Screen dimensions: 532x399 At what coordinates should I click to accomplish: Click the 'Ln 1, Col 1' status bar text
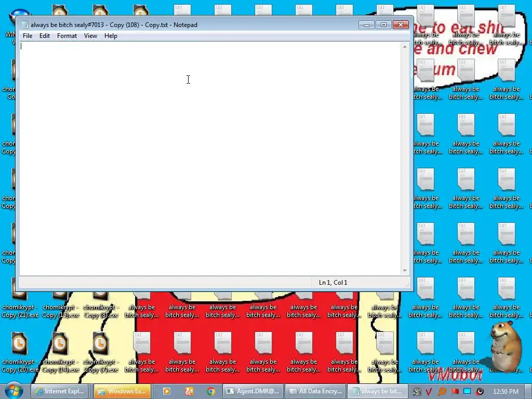pyautogui.click(x=333, y=283)
